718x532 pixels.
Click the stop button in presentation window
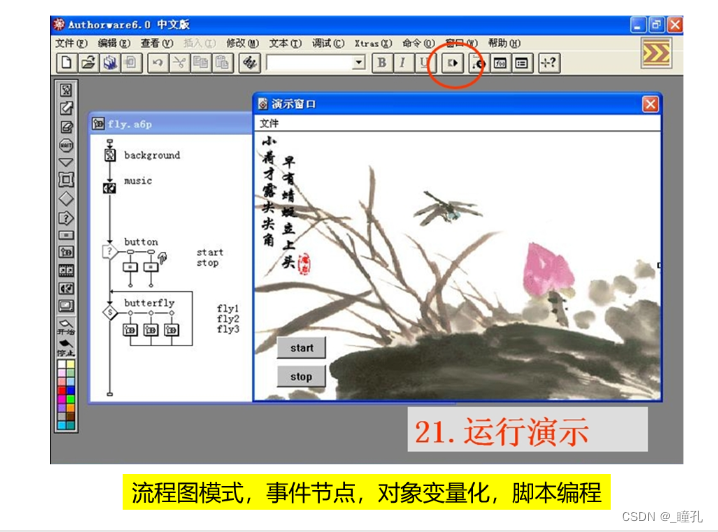[x=301, y=376]
